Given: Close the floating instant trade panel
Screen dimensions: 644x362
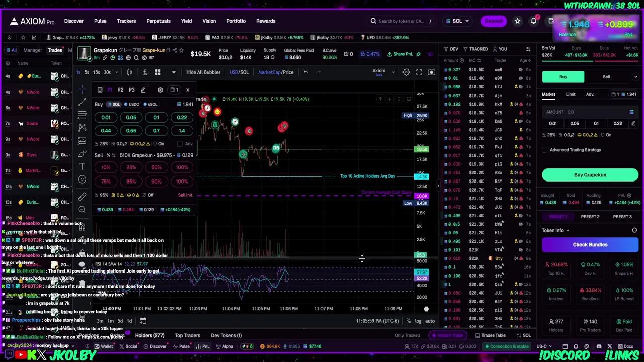Looking at the screenshot, I should pyautogui.click(x=188, y=90).
